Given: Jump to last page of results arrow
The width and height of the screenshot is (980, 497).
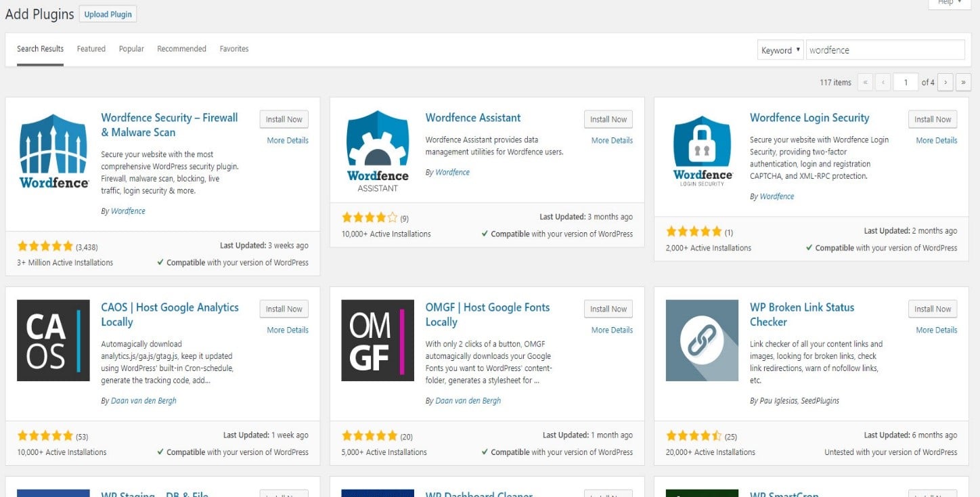Looking at the screenshot, I should coord(963,83).
